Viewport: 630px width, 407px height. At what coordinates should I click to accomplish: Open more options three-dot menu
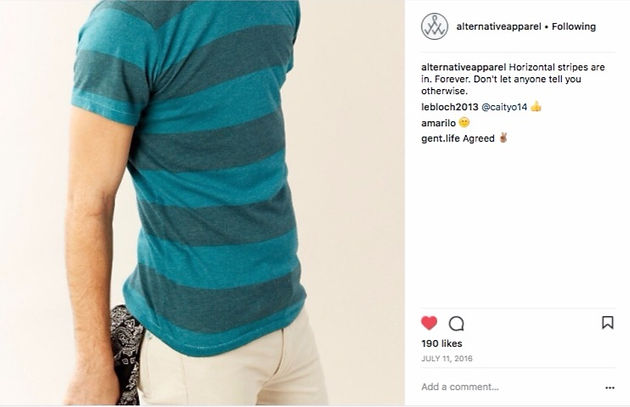610,388
